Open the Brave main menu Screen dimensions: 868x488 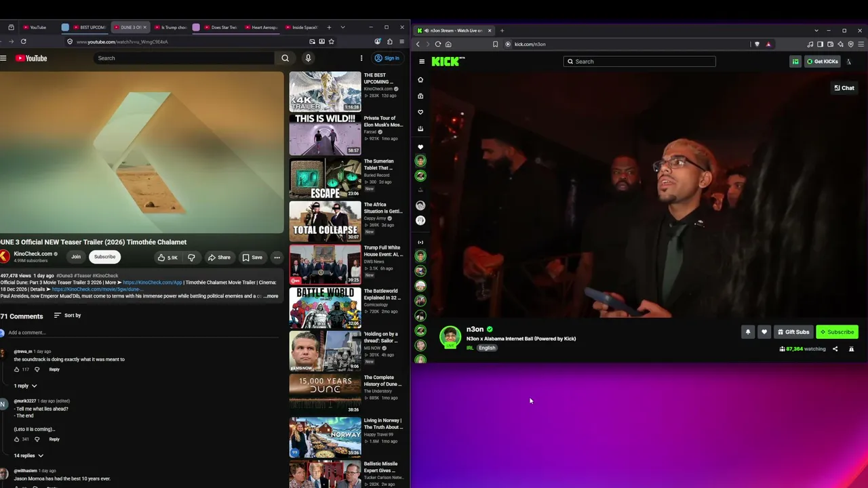[x=861, y=44]
